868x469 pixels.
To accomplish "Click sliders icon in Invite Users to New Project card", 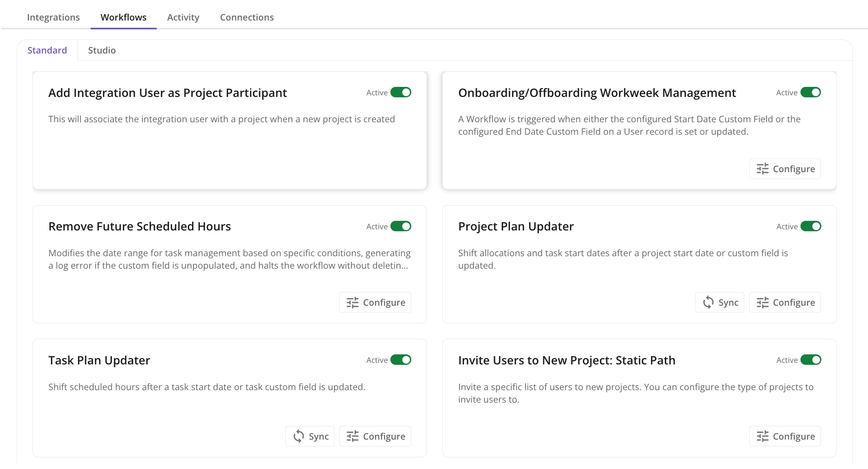I will coord(762,436).
